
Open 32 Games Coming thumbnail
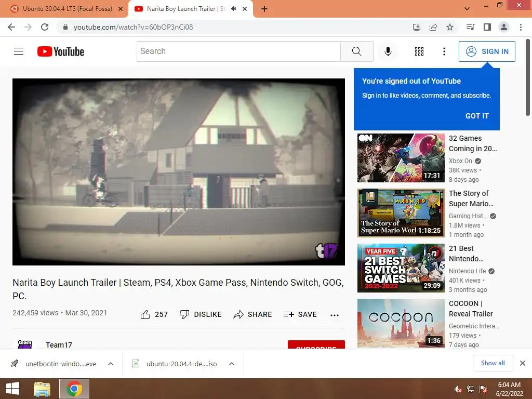[x=401, y=158]
